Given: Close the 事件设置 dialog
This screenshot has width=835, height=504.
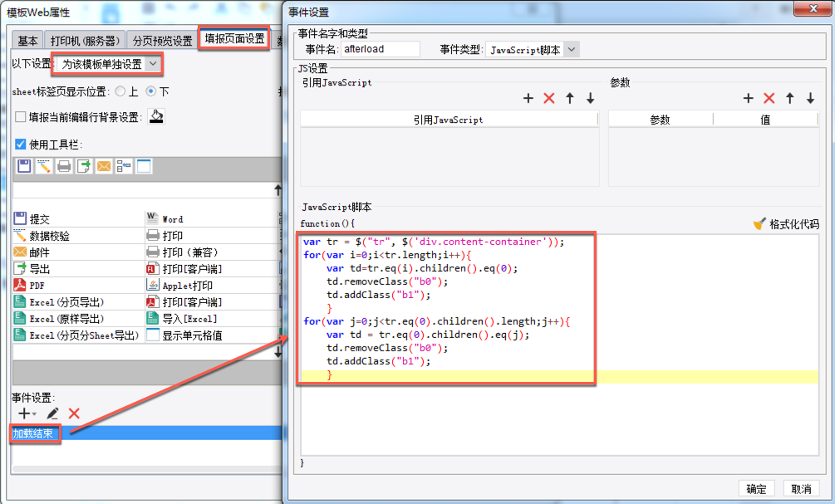Looking at the screenshot, I should (813, 8).
